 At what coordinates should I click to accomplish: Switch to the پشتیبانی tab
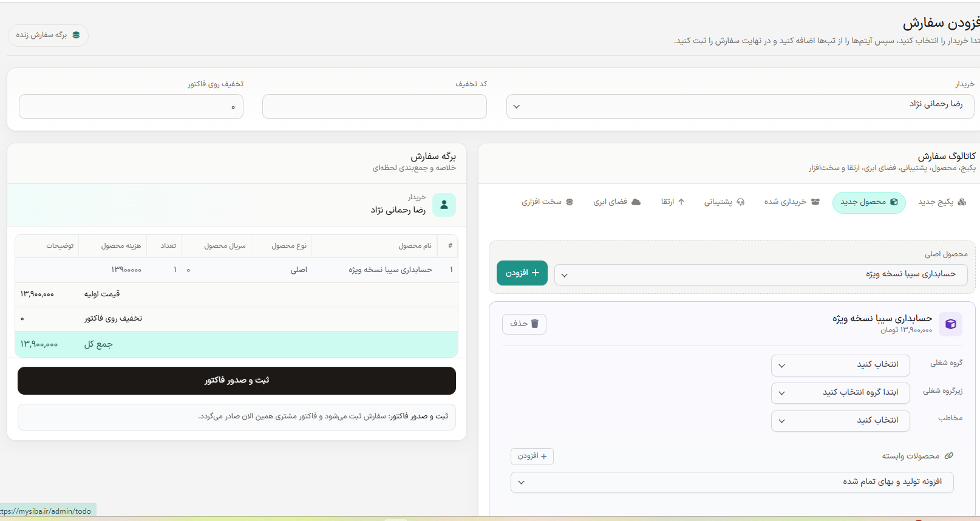(x=724, y=202)
